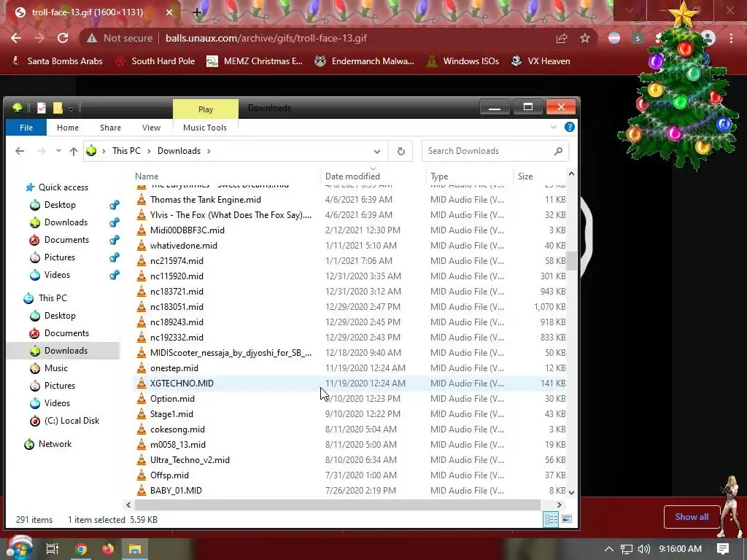This screenshot has height=560, width=747.
Task: Click VLC icon of BABY_01.MID
Action: click(141, 490)
